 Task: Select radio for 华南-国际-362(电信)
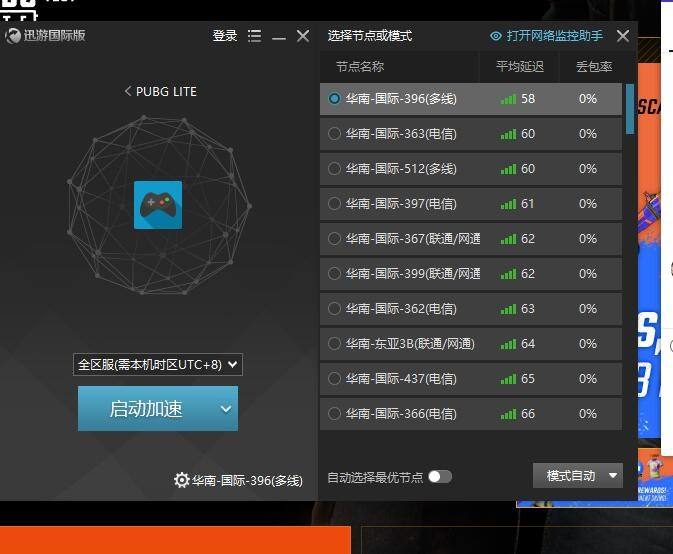click(334, 309)
